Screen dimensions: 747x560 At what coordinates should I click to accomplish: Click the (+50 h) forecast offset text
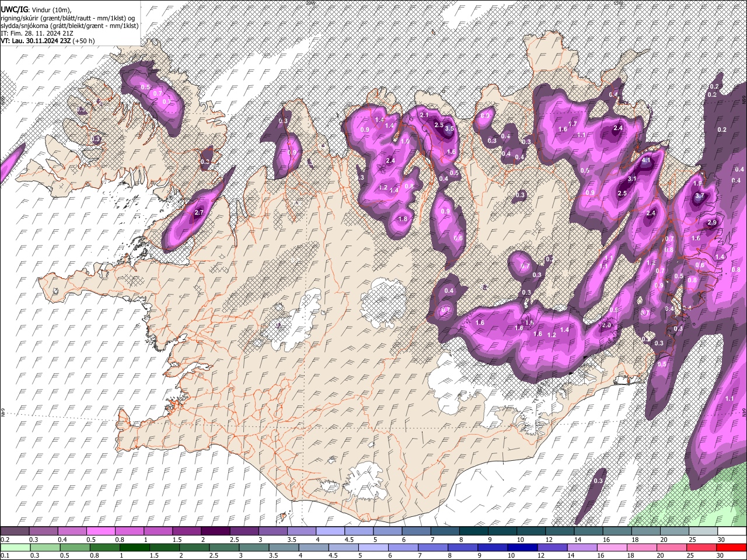[x=83, y=41]
